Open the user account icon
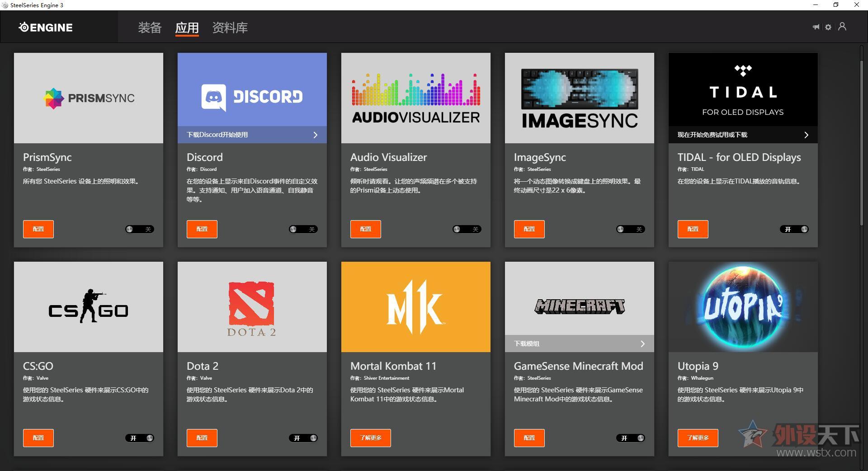This screenshot has height=471, width=868. 842,27
